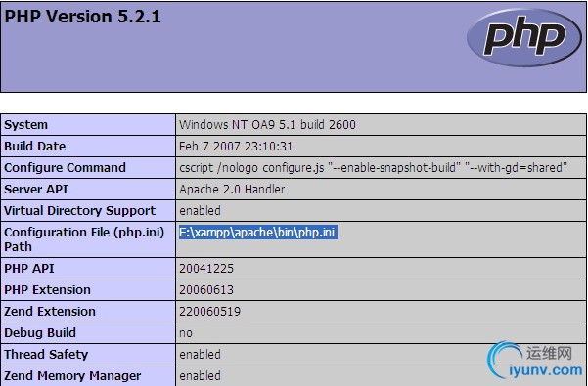Viewport: 588px width, 386px height.
Task: Click the 'enabled' value for Virtual Directory Support
Action: click(200, 210)
